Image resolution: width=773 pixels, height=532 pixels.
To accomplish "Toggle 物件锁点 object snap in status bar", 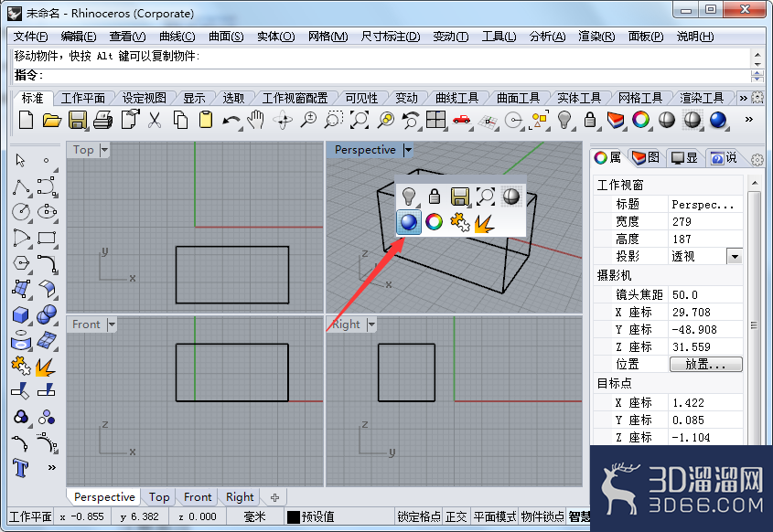I will click(542, 516).
